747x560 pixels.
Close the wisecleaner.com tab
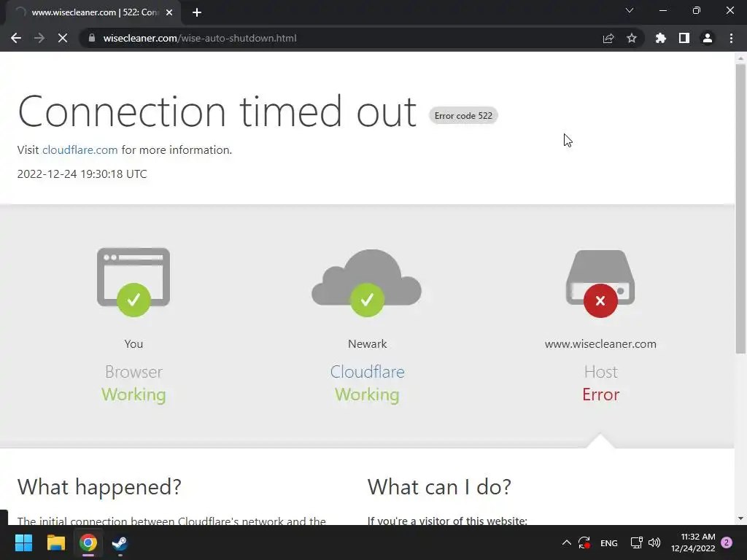169,12
